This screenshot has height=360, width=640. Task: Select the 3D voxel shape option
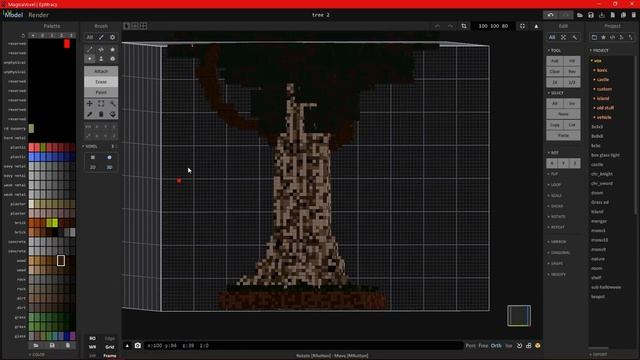[109, 167]
